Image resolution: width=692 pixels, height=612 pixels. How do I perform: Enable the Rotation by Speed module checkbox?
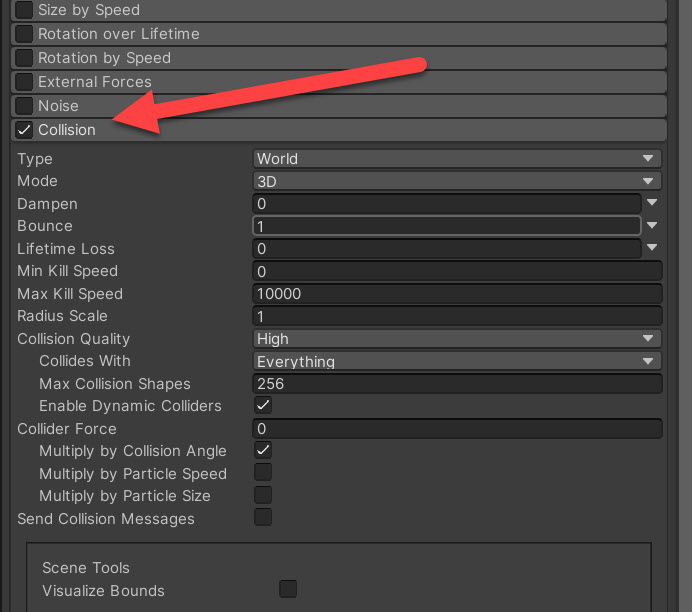(24, 58)
